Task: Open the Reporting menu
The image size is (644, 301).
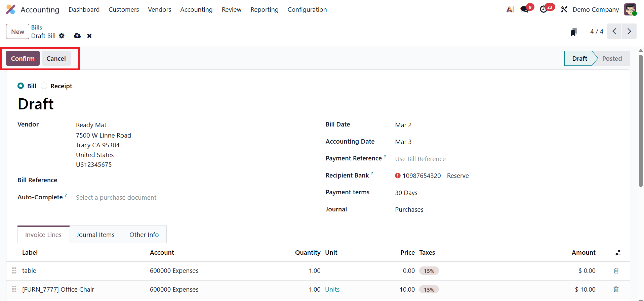Action: tap(265, 9)
